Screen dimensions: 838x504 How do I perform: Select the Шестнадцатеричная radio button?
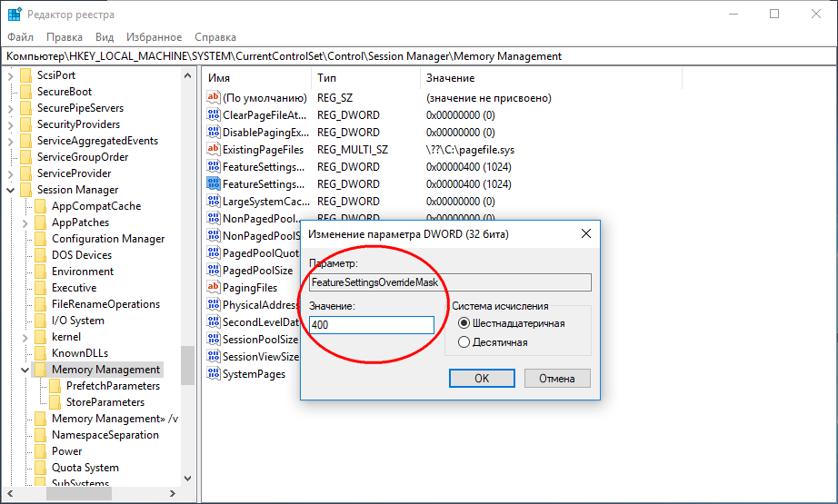tap(464, 323)
